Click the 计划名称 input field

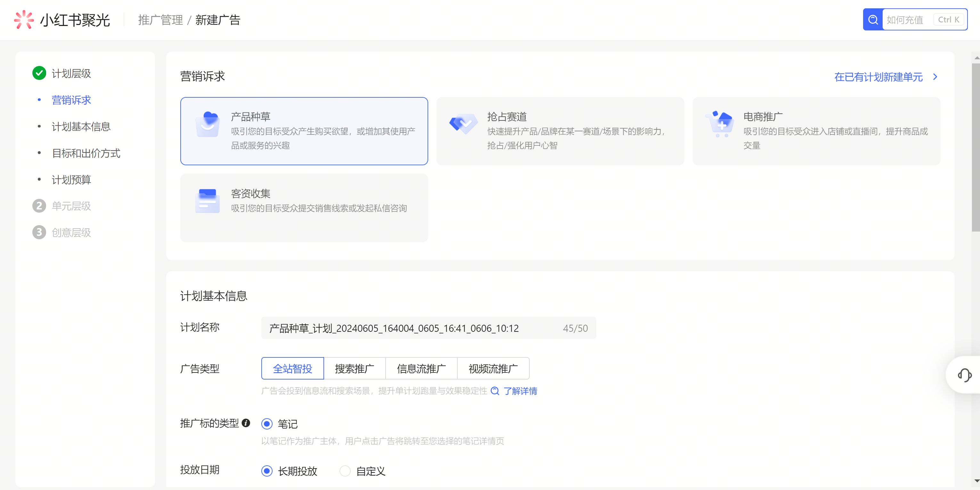pos(429,328)
